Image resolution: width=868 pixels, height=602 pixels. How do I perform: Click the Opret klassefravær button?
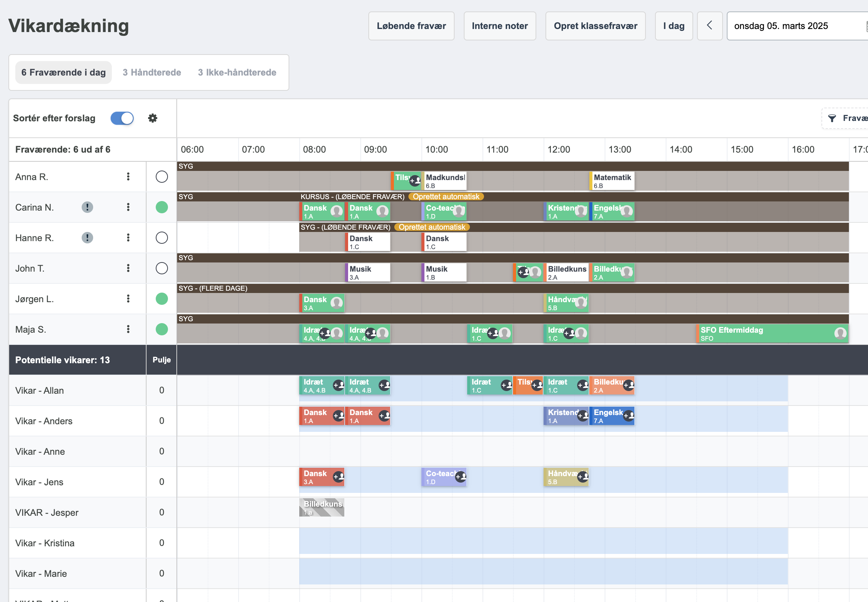[x=595, y=26]
